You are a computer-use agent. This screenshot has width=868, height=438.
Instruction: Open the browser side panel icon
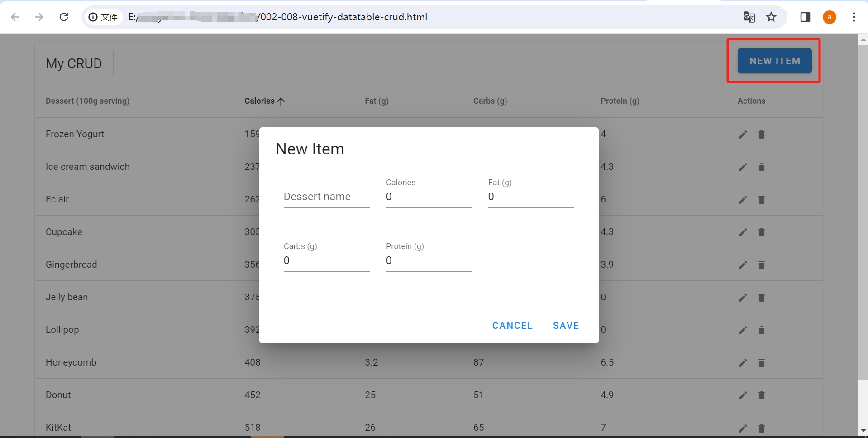coord(806,17)
